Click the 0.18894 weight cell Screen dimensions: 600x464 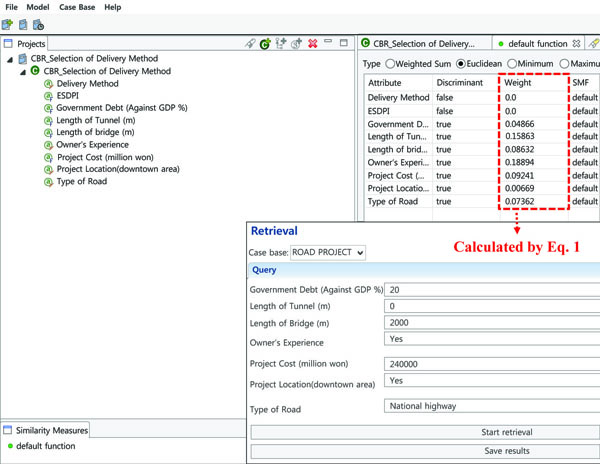click(519, 162)
